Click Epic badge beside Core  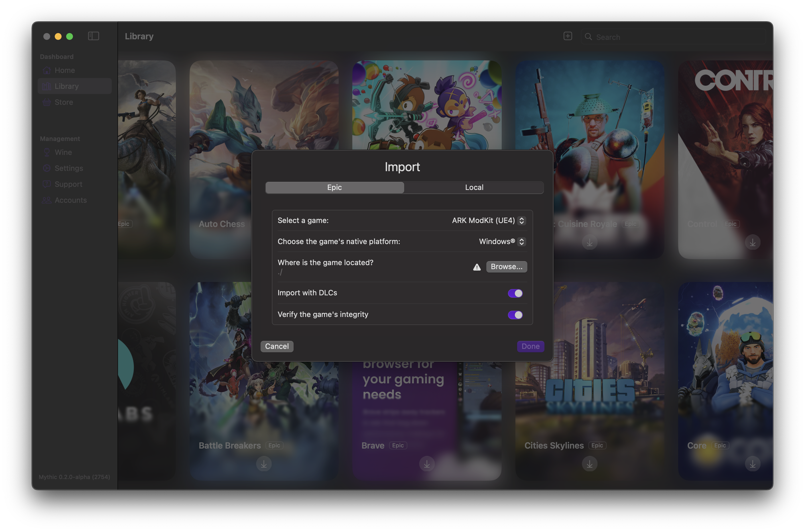[719, 445]
